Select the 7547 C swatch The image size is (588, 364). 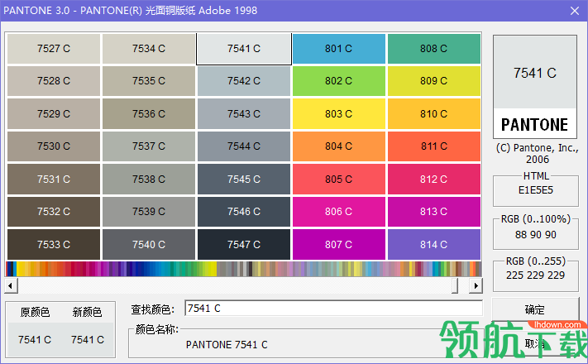pos(244,244)
